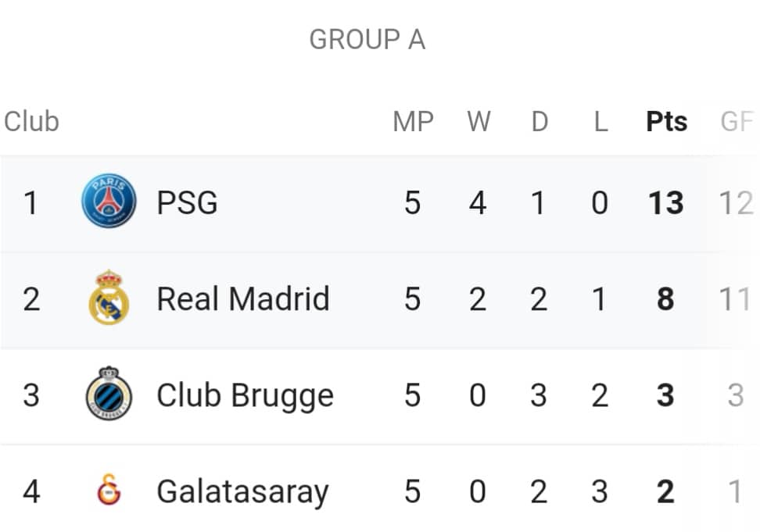This screenshot has width=760, height=532.
Task: Click the Galatasaray crest icon
Action: pyautogui.click(x=109, y=489)
